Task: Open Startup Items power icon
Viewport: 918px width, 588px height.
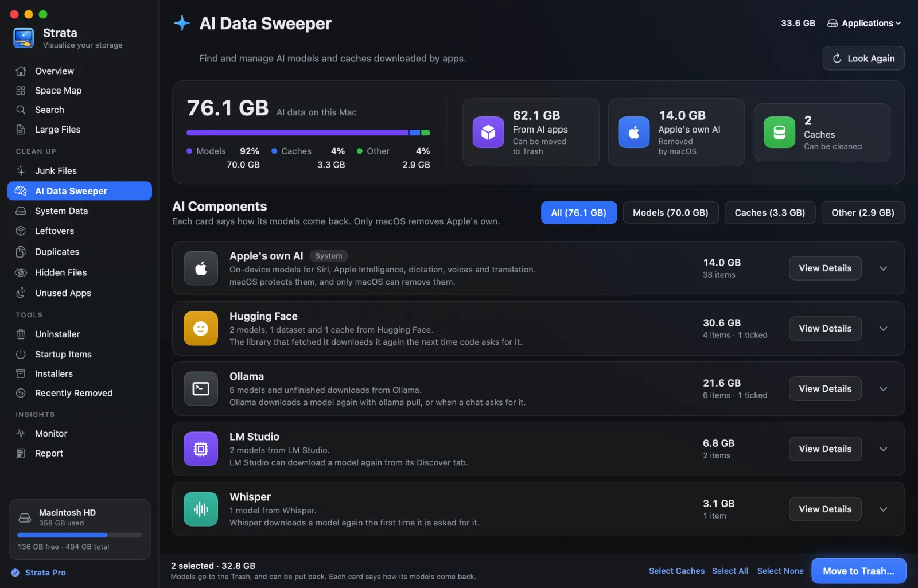Action: click(x=21, y=355)
